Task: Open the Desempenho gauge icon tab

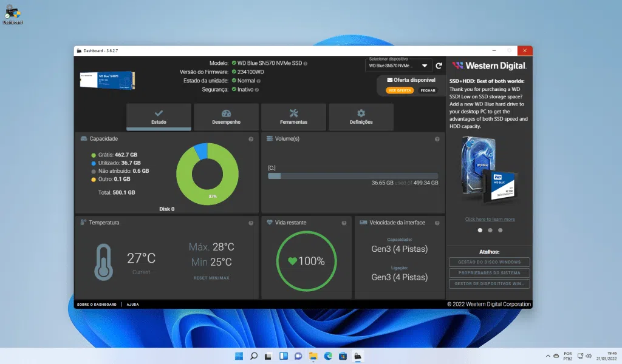Action: click(226, 117)
